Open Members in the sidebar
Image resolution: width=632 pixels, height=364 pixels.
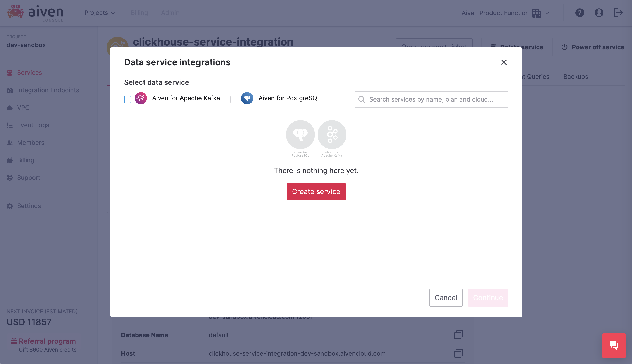[30, 143]
